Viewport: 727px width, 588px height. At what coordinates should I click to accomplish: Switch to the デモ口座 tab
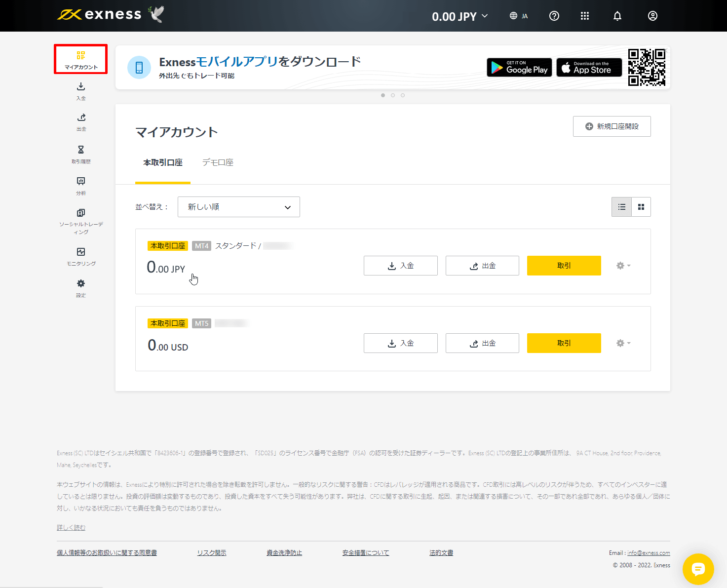point(218,162)
